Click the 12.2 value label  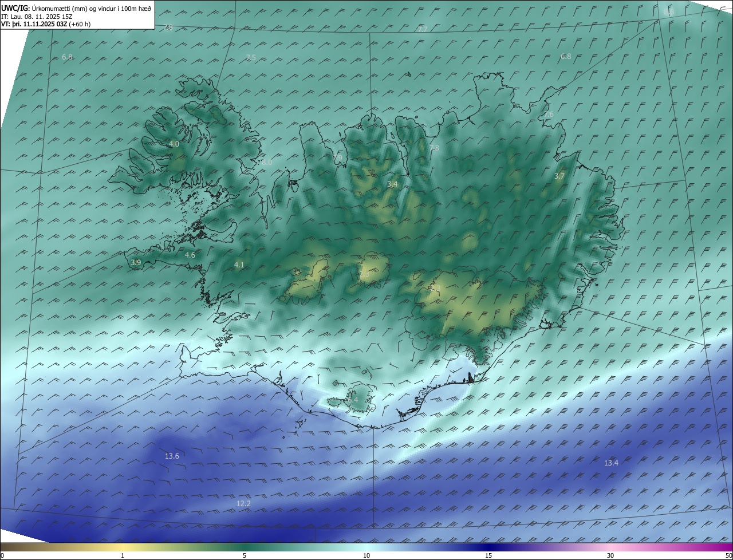243,504
